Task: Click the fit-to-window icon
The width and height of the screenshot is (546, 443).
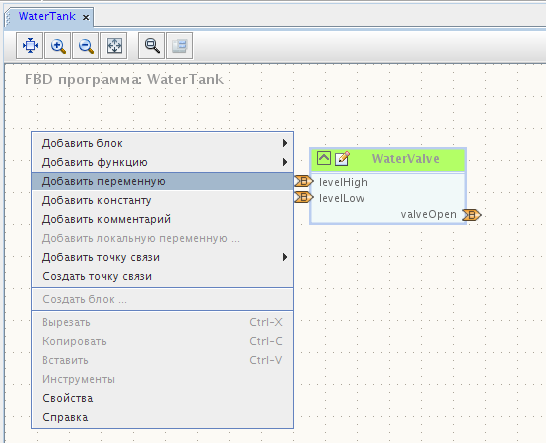Action: tap(114, 46)
